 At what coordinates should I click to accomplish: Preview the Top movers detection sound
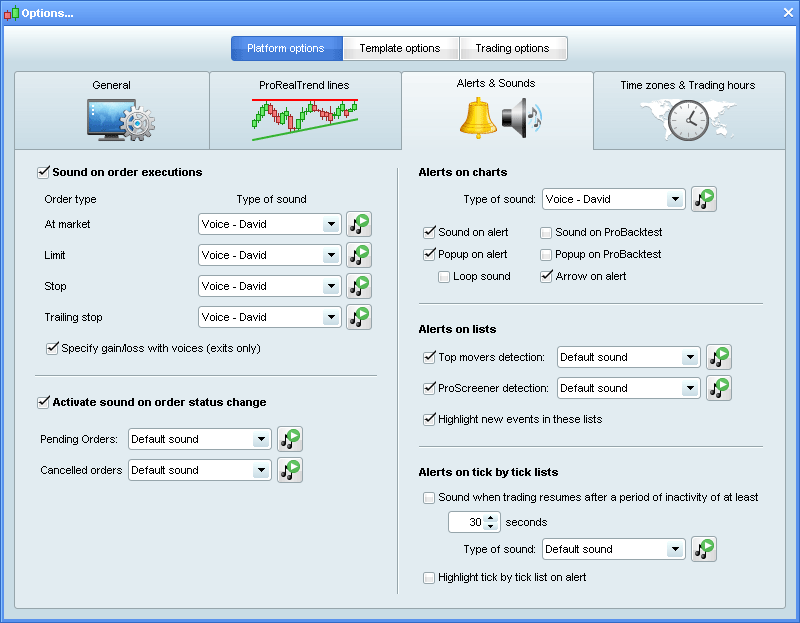pos(719,357)
